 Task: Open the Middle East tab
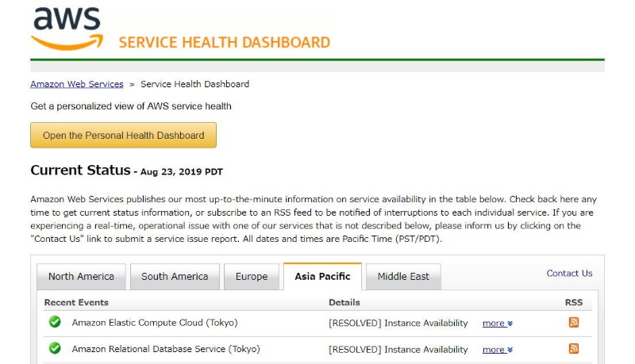[x=403, y=277]
